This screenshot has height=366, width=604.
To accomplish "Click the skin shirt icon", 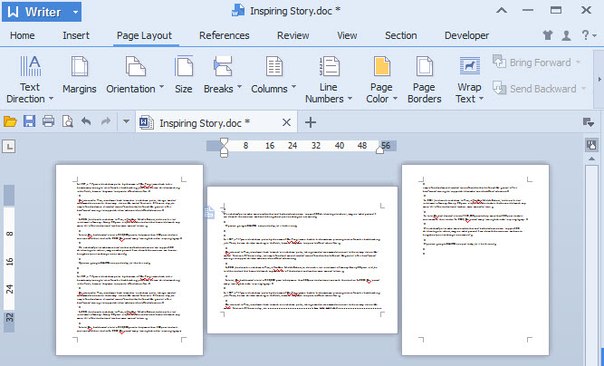I will tap(547, 35).
